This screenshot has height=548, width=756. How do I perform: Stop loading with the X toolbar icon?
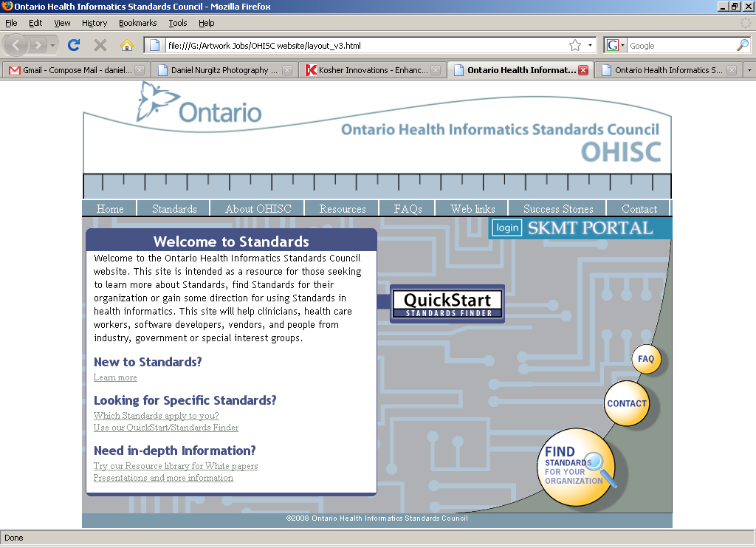pos(100,45)
